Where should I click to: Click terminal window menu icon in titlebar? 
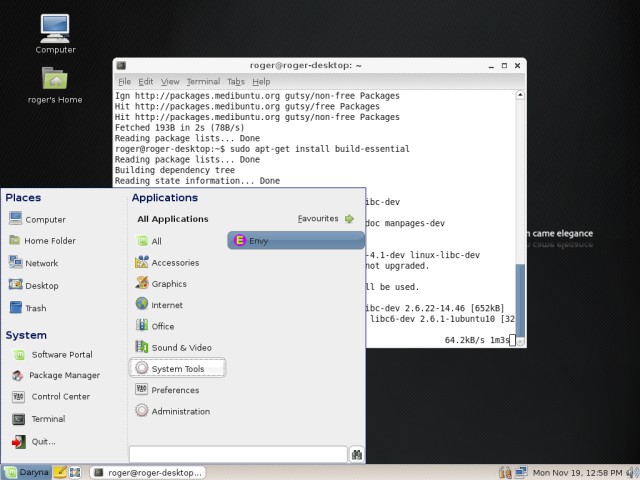[121, 65]
